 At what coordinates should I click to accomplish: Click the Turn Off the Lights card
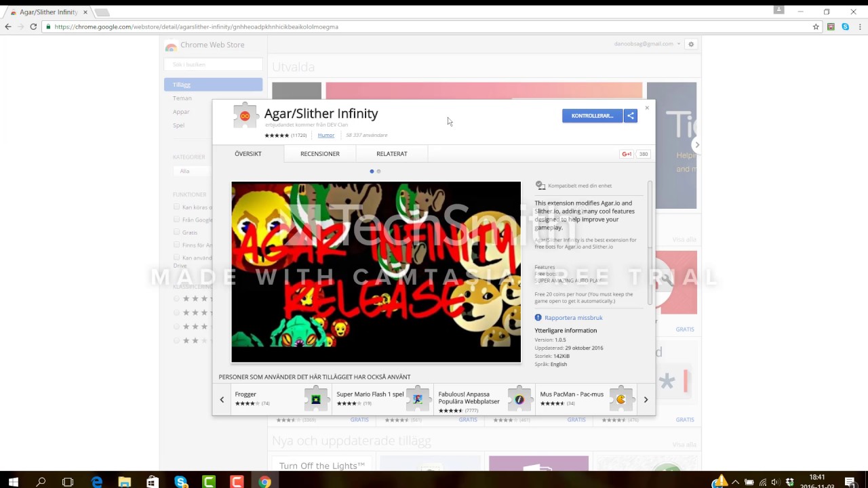(x=322, y=464)
